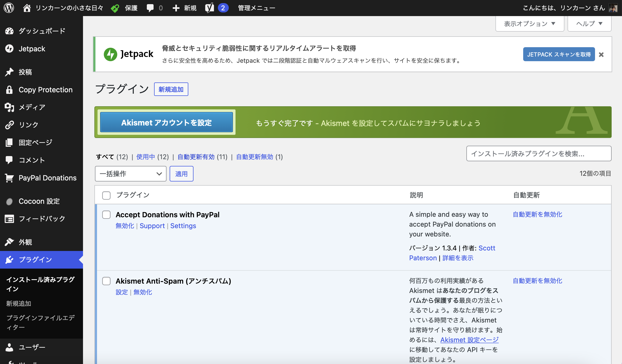Viewport: 622px width, 364px height.
Task: Dismiss the Jetpack banner with the X
Action: tap(601, 55)
